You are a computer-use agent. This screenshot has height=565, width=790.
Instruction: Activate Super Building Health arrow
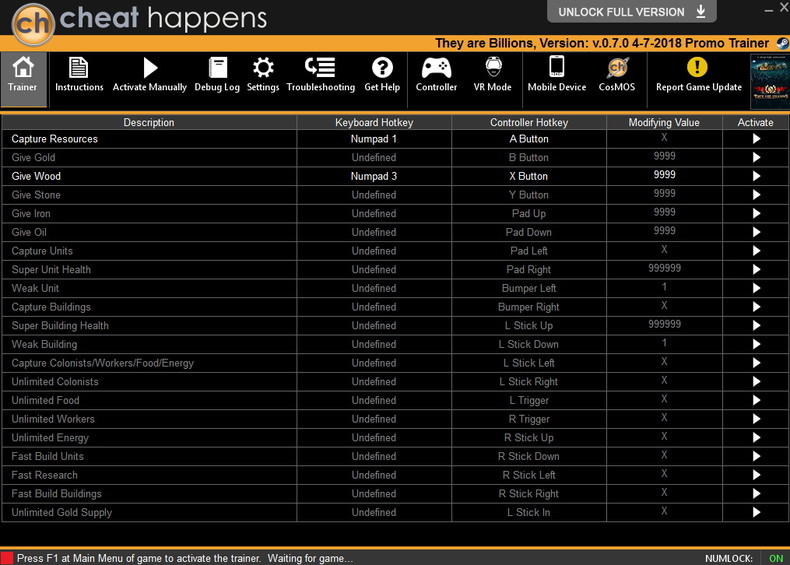pyautogui.click(x=756, y=326)
